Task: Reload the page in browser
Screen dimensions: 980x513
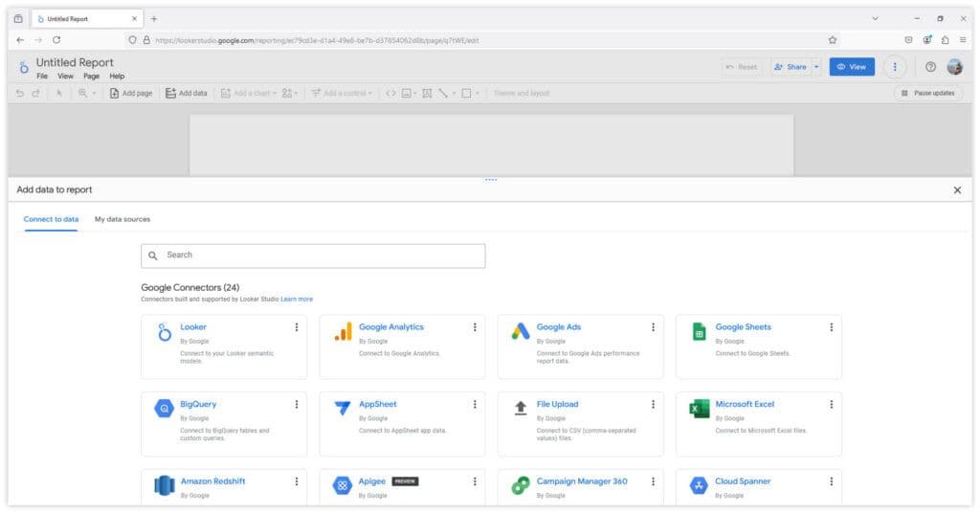Action: click(56, 40)
